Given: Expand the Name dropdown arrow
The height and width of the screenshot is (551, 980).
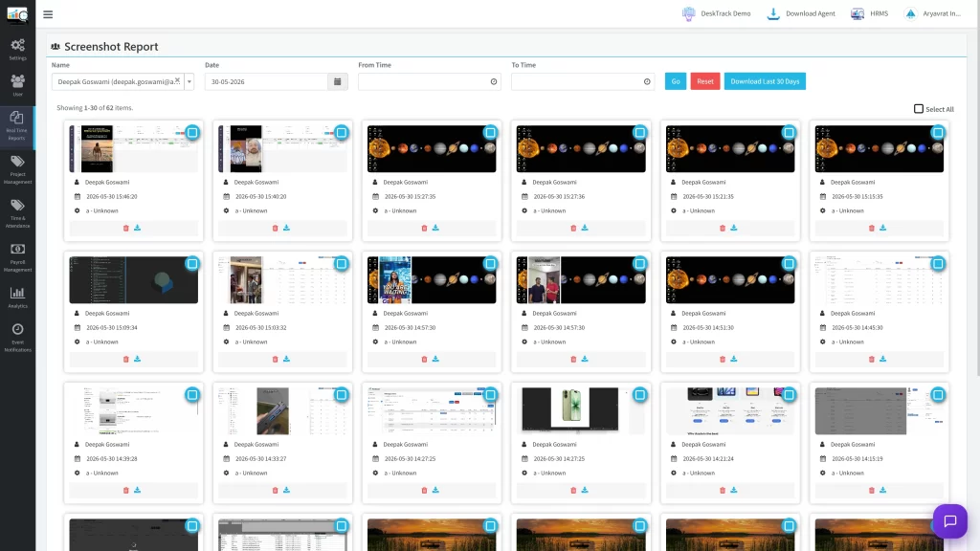Looking at the screenshot, I should [x=189, y=81].
